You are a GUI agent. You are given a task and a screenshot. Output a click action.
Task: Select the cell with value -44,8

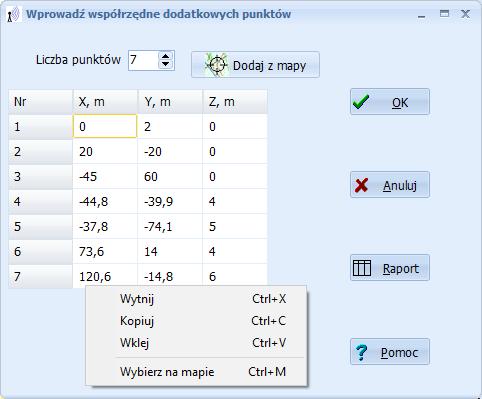[105, 201]
